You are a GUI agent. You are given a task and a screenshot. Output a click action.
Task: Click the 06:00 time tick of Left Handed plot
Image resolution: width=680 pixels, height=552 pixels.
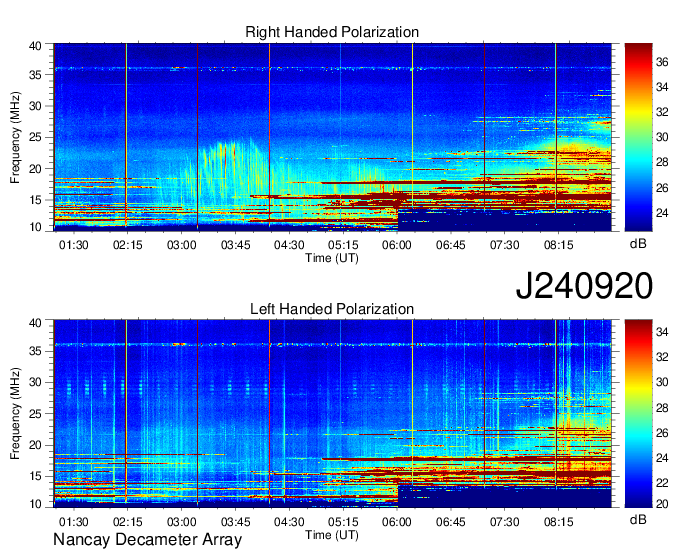(397, 522)
